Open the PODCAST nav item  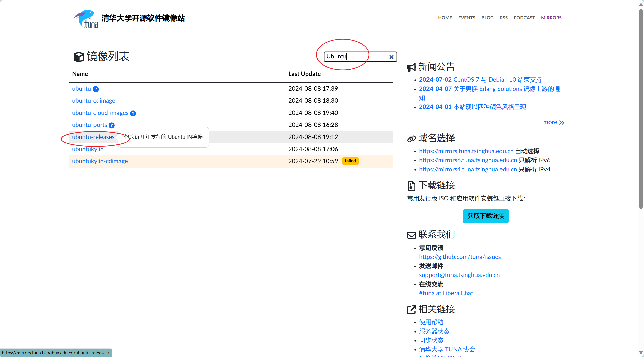coord(524,18)
